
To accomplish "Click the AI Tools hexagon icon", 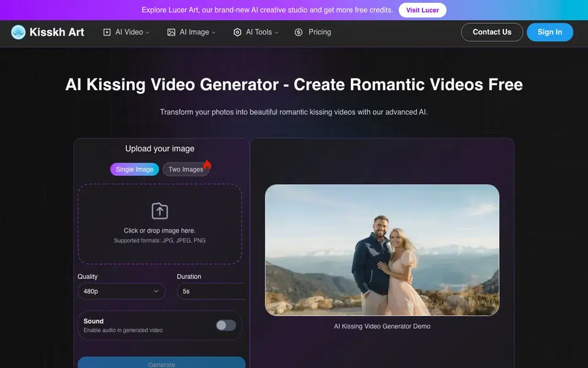I will [x=238, y=33].
